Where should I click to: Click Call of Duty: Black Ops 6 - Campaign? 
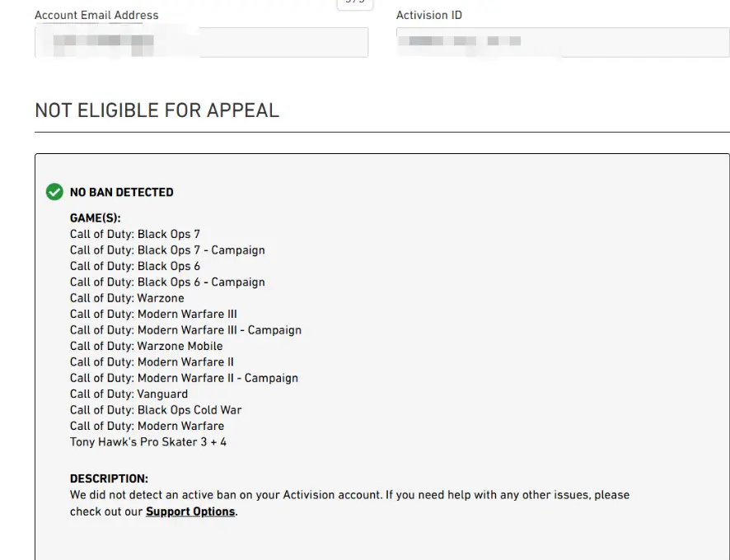167,282
